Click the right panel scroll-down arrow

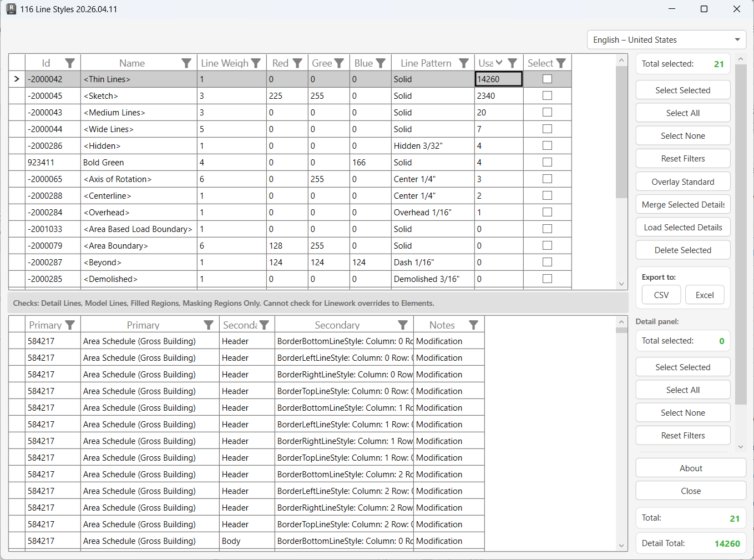(741, 447)
